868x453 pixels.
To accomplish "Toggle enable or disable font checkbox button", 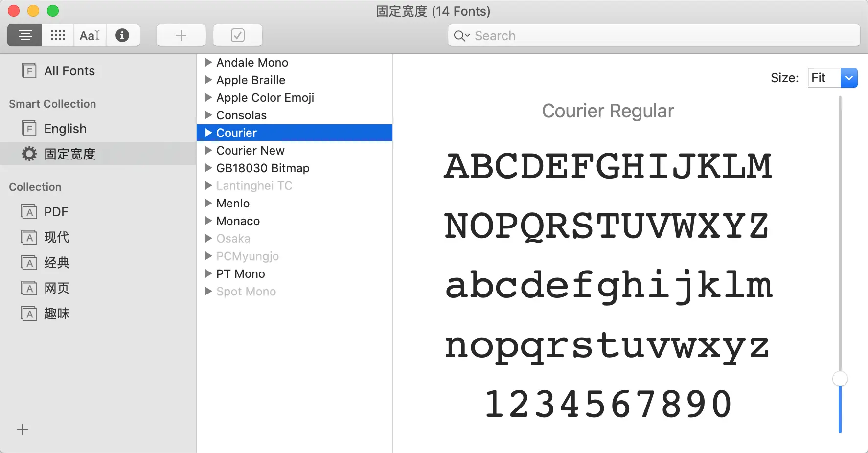I will [x=238, y=35].
